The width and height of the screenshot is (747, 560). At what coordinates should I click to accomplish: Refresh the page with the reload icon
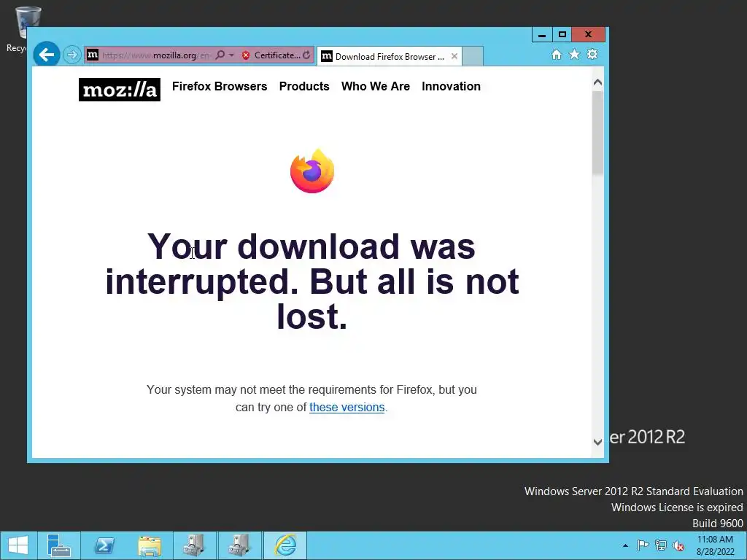click(x=306, y=55)
